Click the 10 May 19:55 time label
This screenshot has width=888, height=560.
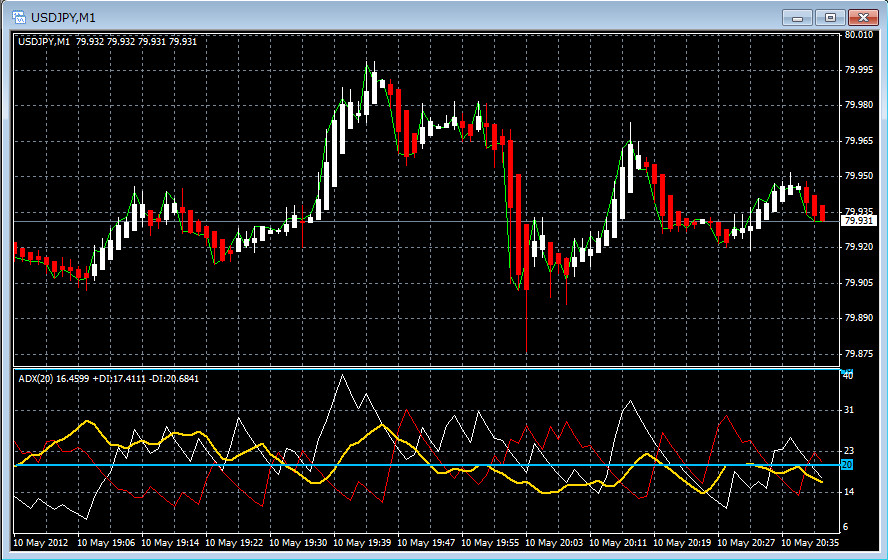pos(490,542)
